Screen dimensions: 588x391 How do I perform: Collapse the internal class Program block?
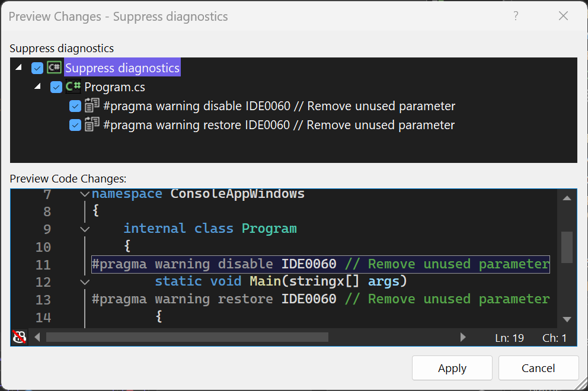(x=85, y=229)
